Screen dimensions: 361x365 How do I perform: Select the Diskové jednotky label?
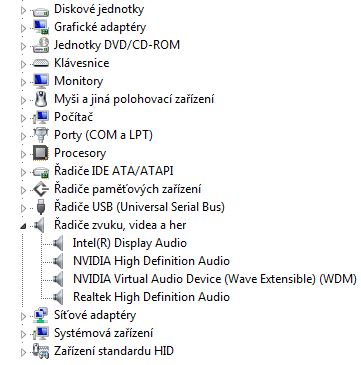pos(99,9)
